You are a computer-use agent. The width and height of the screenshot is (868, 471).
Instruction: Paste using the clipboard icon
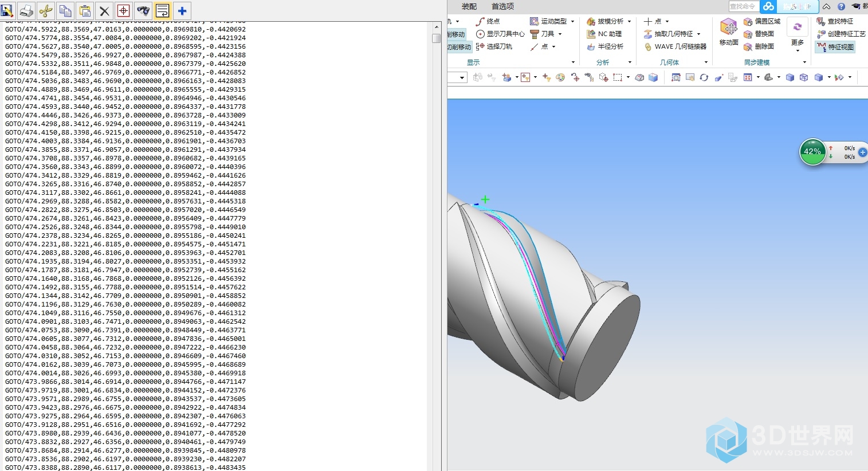(x=85, y=10)
